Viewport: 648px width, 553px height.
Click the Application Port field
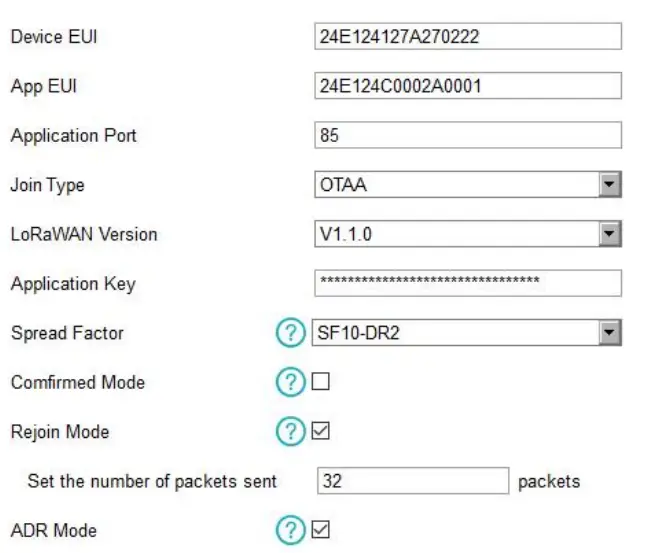click(x=467, y=135)
